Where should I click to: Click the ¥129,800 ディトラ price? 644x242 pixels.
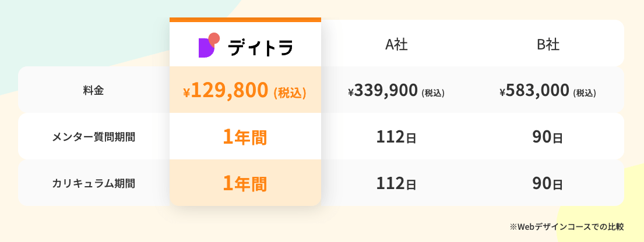point(228,90)
